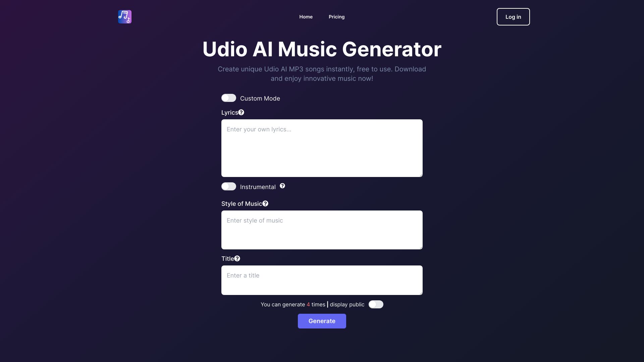Open the Log in page
Image resolution: width=644 pixels, height=362 pixels.
513,17
